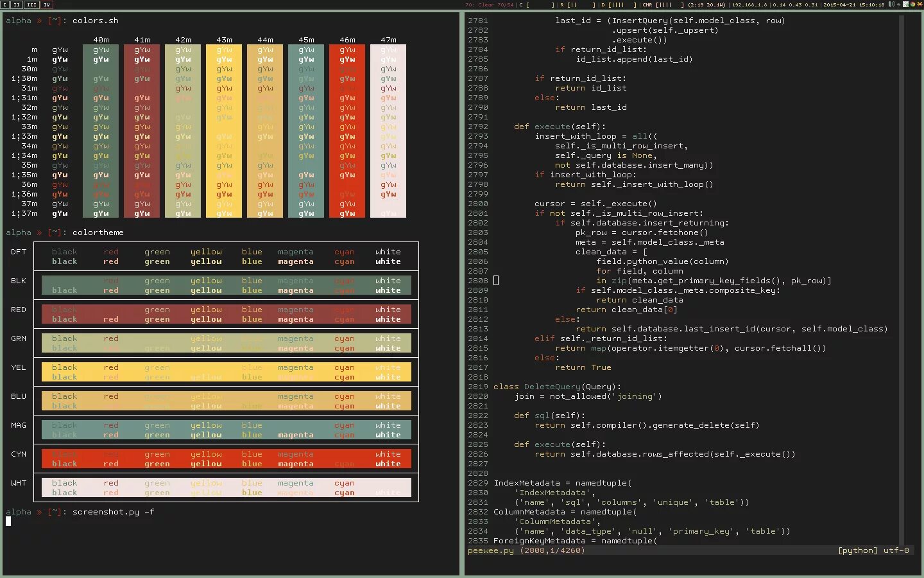Click 'IndexMetadata = namedtuple(' on line 2829
This screenshot has height=578, width=924.
coord(563,483)
